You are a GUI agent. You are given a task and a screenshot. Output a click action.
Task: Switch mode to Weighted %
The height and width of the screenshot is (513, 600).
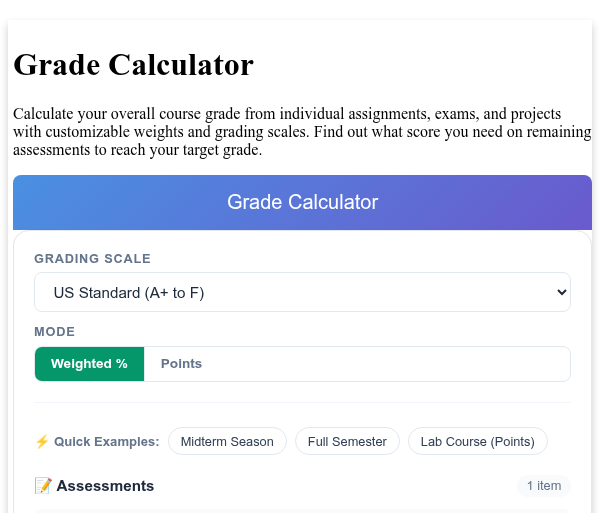pos(90,364)
